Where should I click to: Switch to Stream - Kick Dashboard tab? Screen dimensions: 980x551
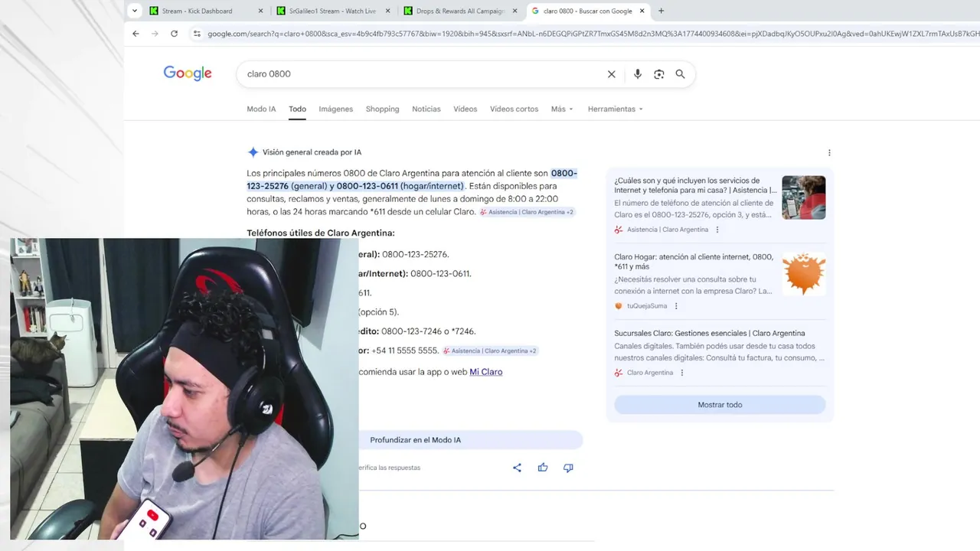click(198, 11)
